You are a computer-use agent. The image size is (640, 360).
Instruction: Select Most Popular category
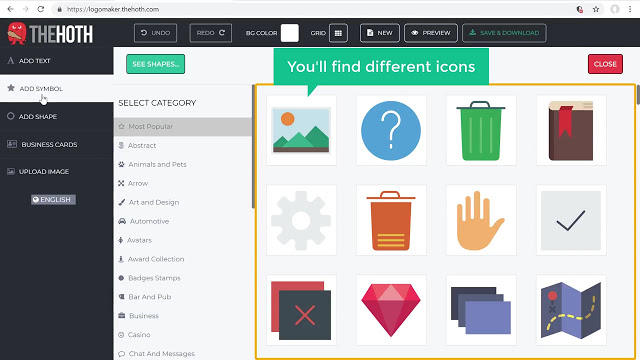(183, 127)
